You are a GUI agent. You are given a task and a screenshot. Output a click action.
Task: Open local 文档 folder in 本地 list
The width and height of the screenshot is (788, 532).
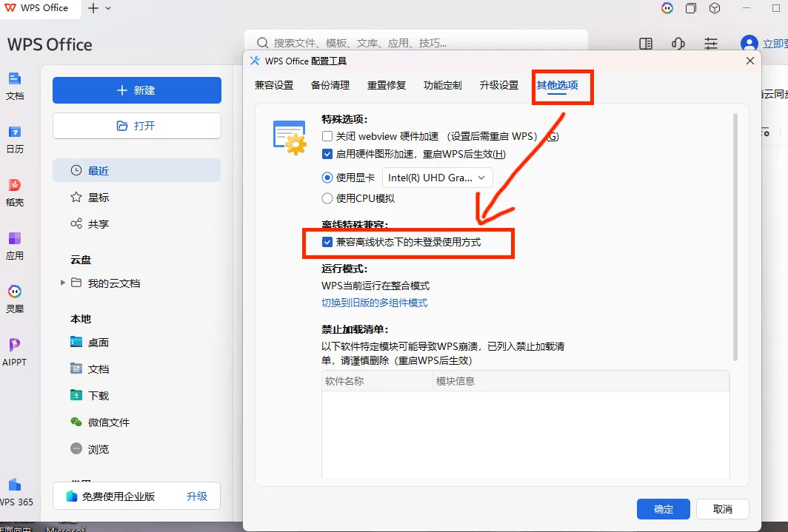(137, 369)
